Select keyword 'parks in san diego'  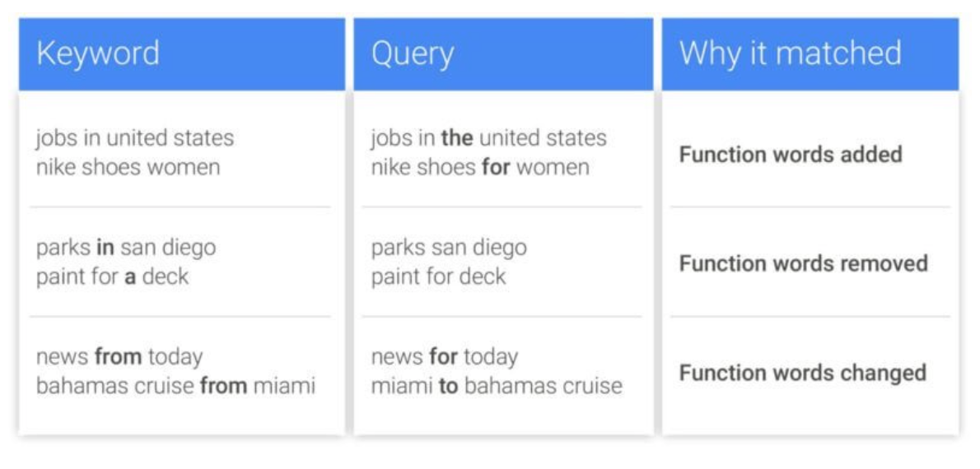pos(126,247)
